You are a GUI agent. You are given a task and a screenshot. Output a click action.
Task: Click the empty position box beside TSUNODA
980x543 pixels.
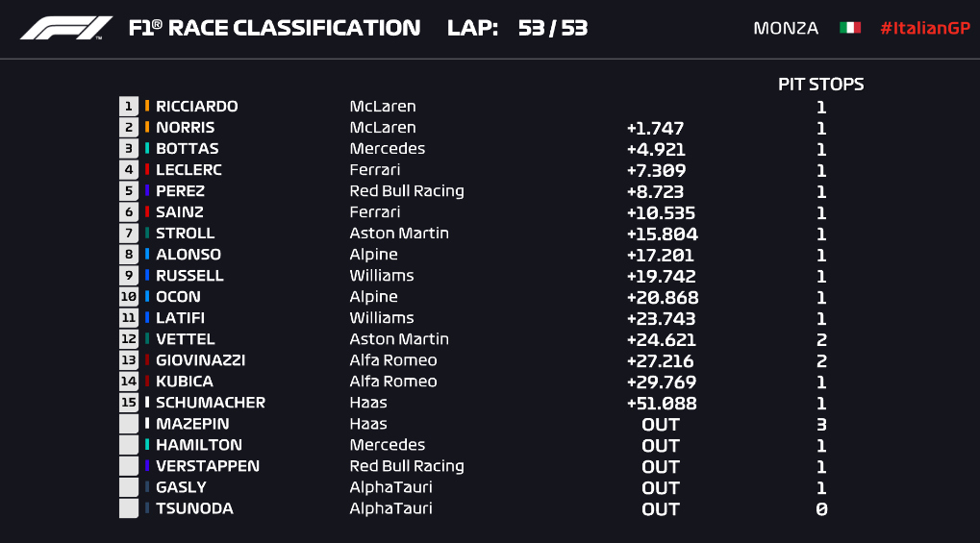tap(128, 508)
